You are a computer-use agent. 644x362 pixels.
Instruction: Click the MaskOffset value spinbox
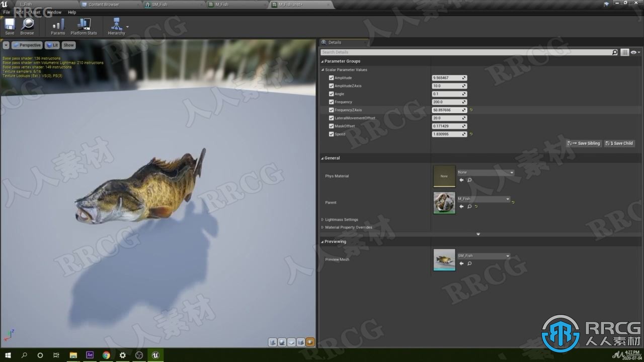pos(449,126)
